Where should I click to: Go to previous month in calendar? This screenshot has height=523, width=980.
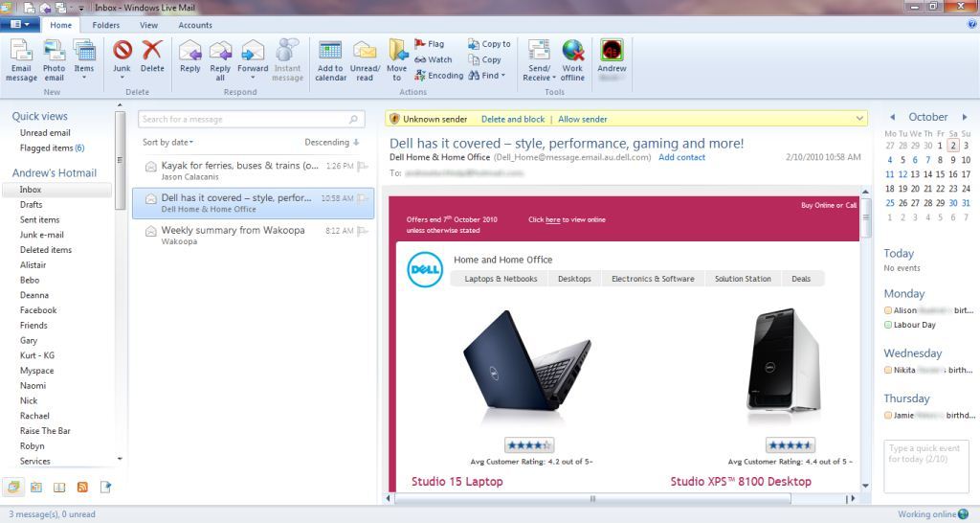click(893, 117)
